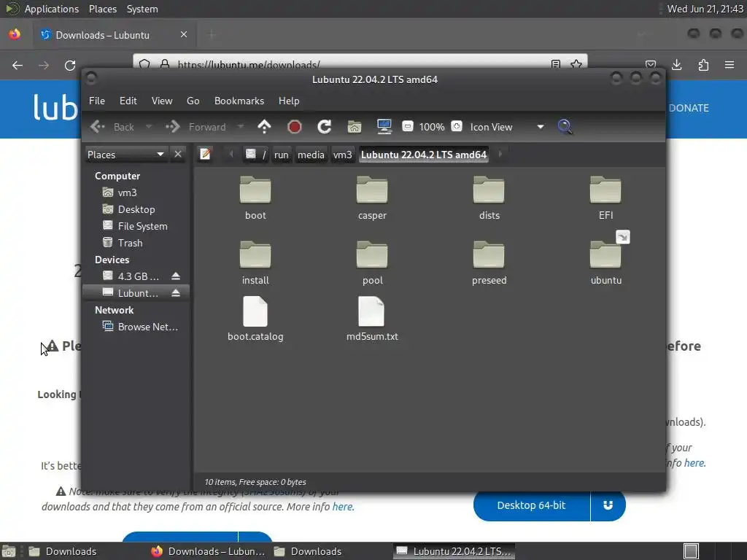Click the Firefox URL address field
The height and width of the screenshot is (560, 747).
point(360,64)
